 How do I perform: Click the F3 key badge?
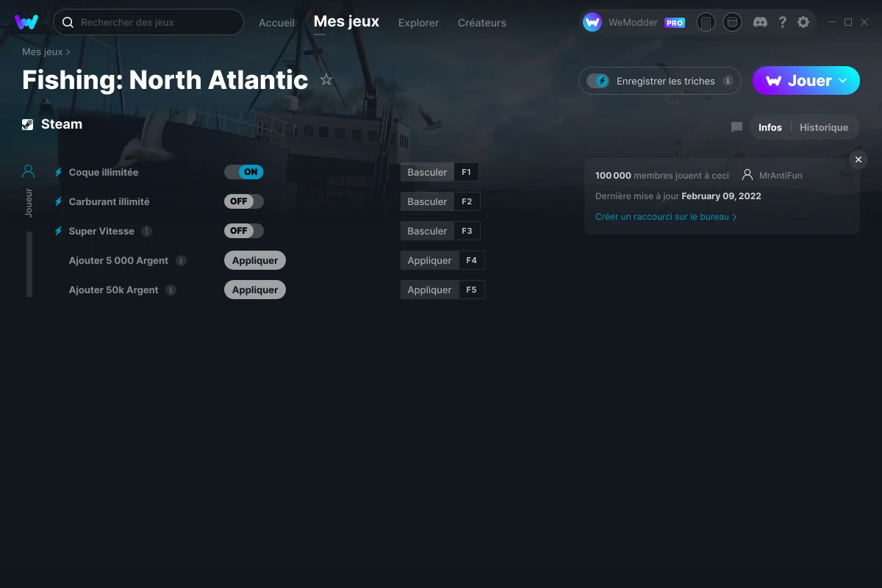pyautogui.click(x=467, y=231)
